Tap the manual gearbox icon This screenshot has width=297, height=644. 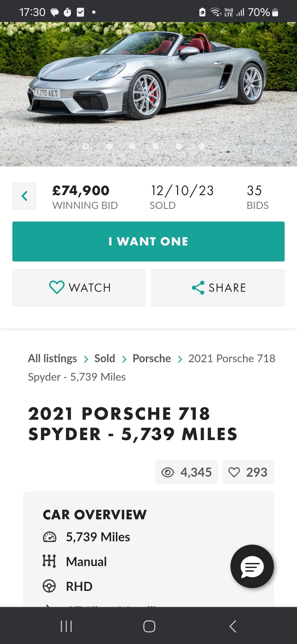49,561
